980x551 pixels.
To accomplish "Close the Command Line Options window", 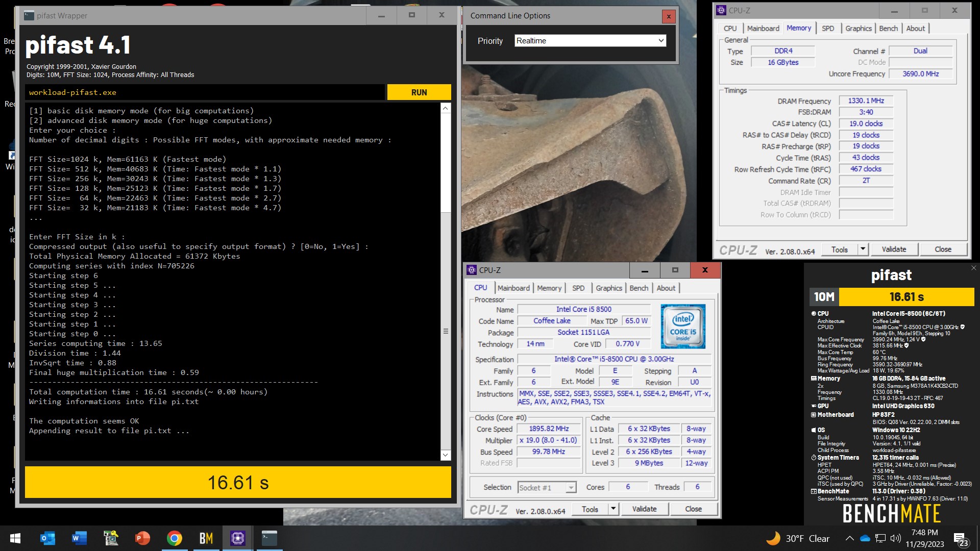I will [669, 16].
